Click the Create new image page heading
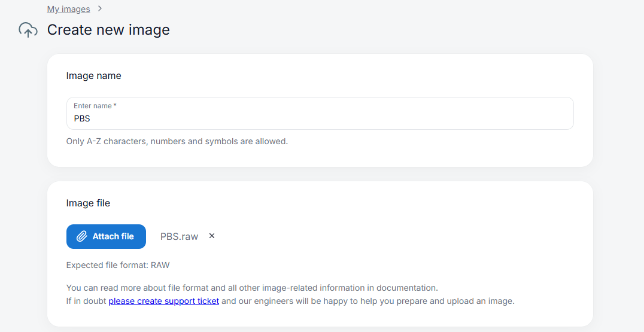Viewport: 644px width, 332px height. pyautogui.click(x=108, y=30)
